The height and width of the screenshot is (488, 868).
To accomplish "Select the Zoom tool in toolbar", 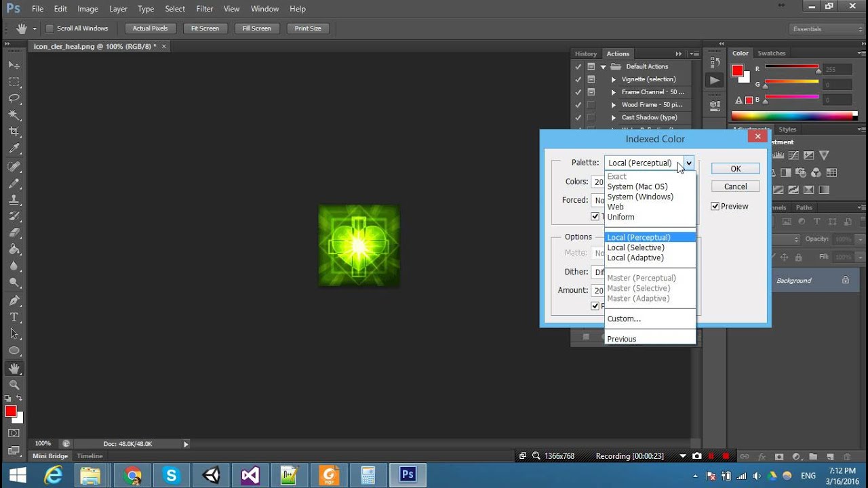I will point(14,384).
